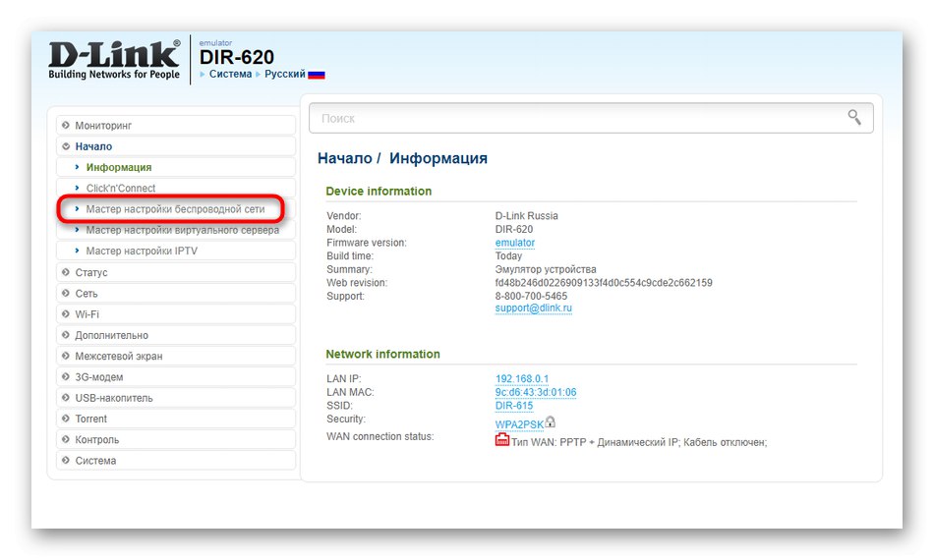
Task: Expand the USB-накопитель section arrow
Action: coord(66,397)
